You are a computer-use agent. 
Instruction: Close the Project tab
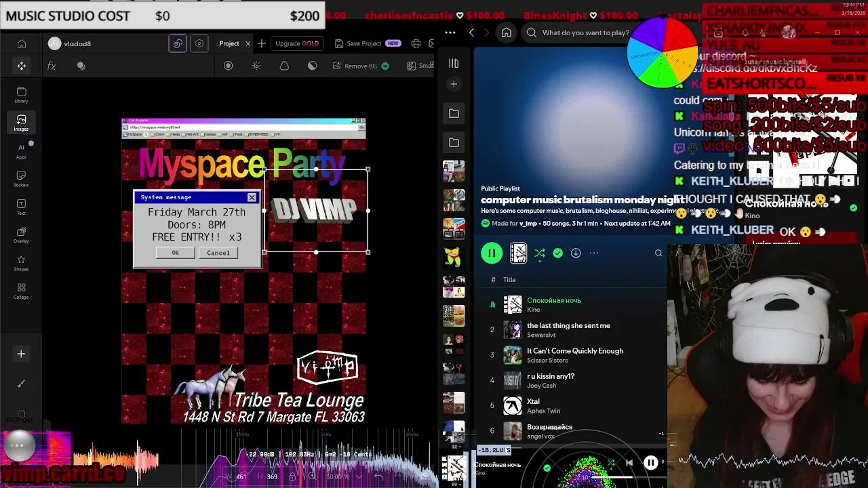[248, 43]
